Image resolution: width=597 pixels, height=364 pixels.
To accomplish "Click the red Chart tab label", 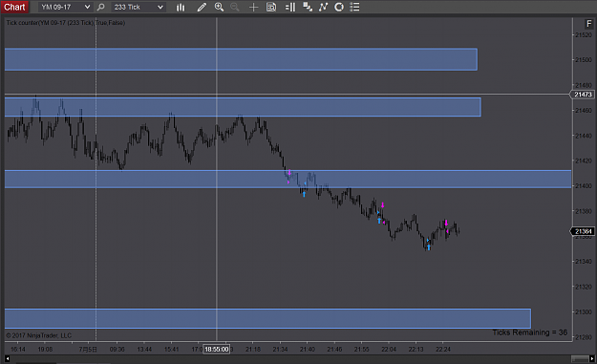I will (x=14, y=7).
